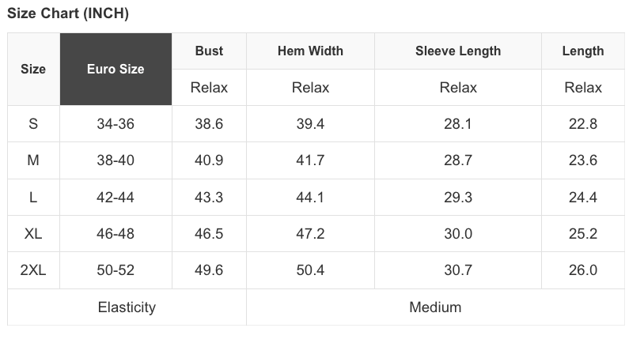Image resolution: width=644 pixels, height=343 pixels.
Task: Click sleeve length value 30.7
Action: [x=458, y=270]
